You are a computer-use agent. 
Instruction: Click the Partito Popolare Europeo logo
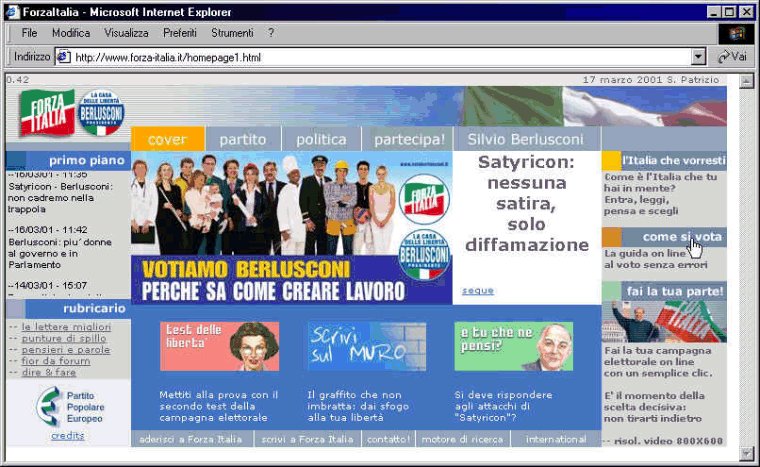coord(69,407)
